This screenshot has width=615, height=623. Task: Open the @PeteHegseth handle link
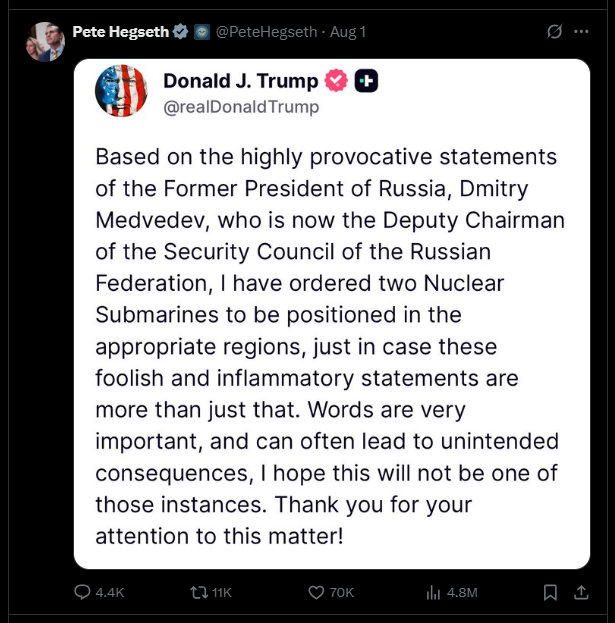266,32
